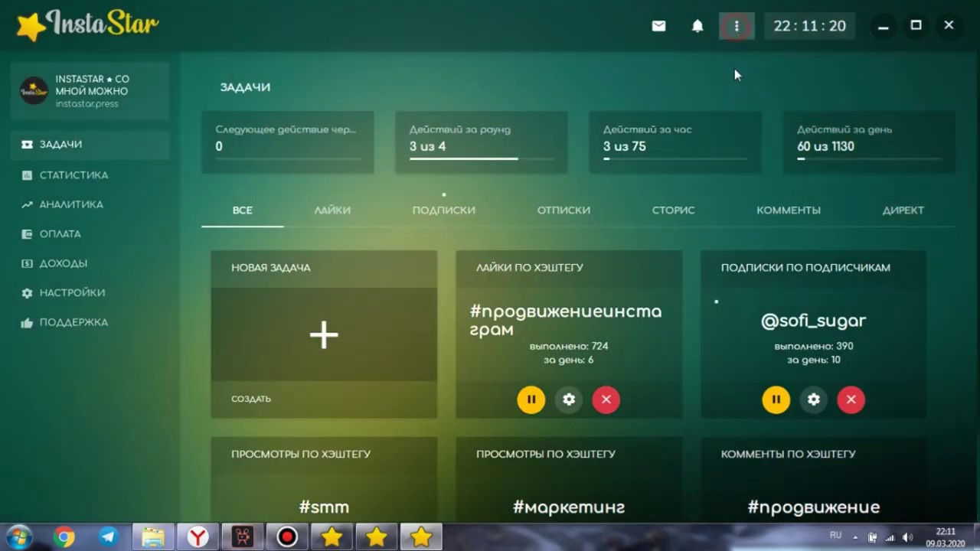
Task: Switch to the ПОДПИСКИ tab
Action: pos(444,210)
